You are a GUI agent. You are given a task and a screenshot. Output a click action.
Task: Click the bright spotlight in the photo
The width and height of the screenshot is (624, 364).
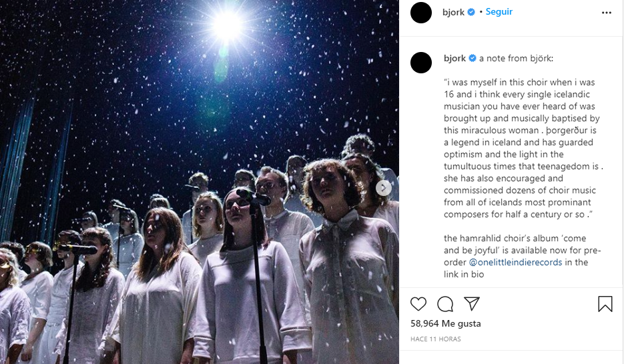226,25
